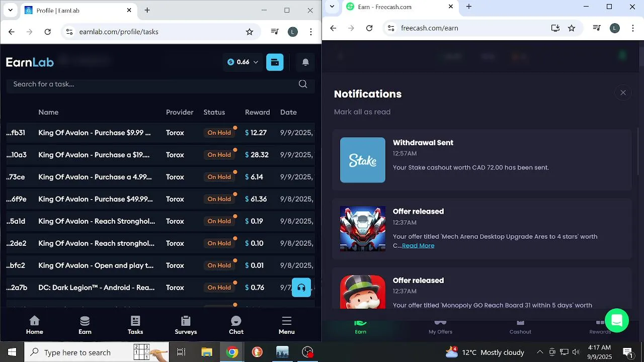The image size is (644, 362).
Task: Click the Mech Arena offer thumbnail
Action: pyautogui.click(x=363, y=229)
